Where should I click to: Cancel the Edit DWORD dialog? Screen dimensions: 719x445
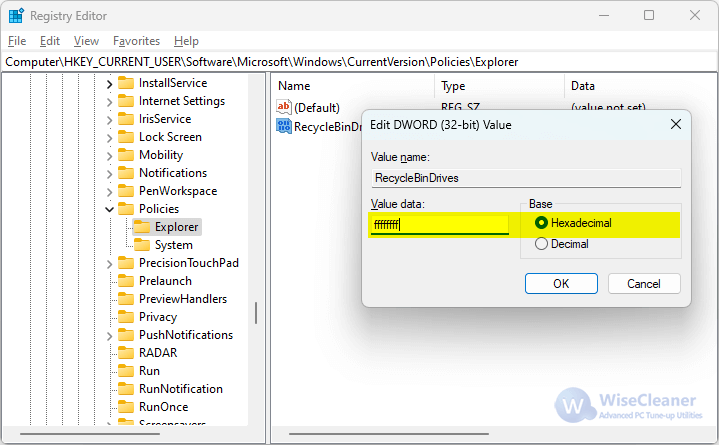pos(644,284)
